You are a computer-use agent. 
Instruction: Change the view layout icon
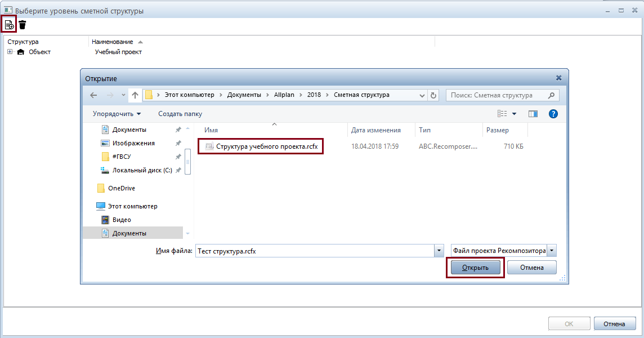[x=502, y=114]
